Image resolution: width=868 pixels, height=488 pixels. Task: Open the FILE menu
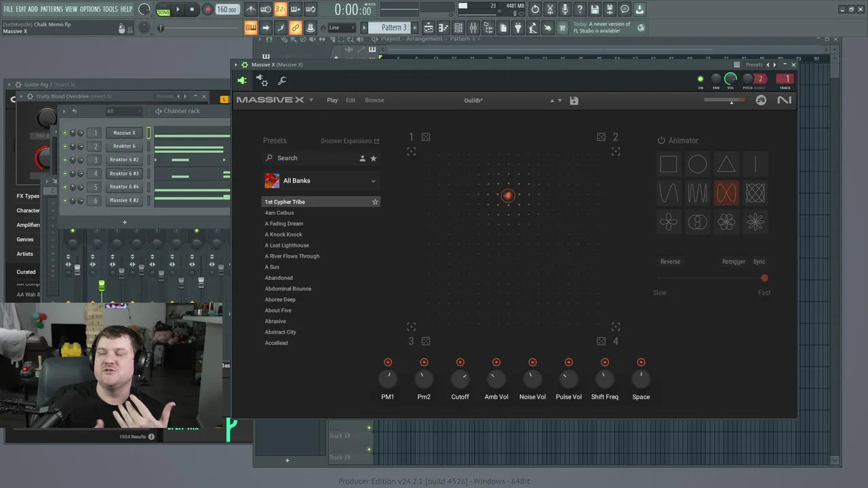(8, 9)
